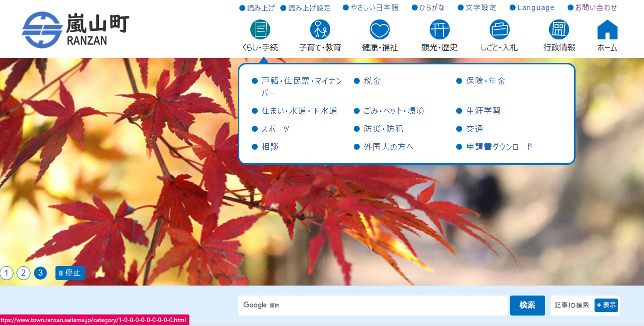Go to ホーム house icon
Viewport: 644px width, 326px height.
click(x=608, y=29)
